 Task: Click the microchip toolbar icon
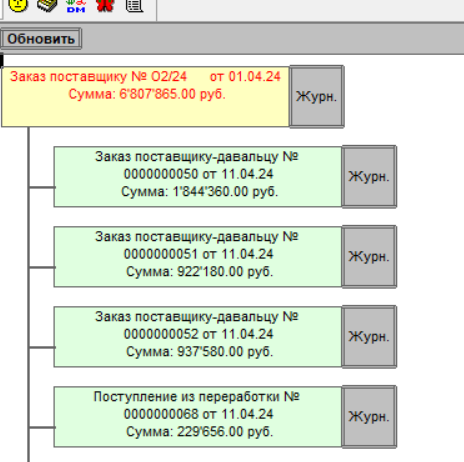(x=47, y=5)
